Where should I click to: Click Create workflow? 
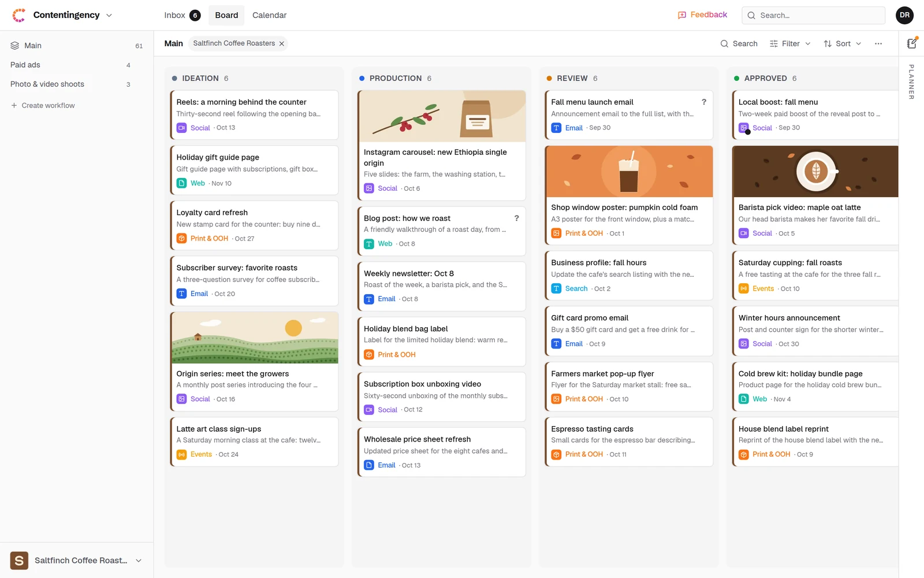pyautogui.click(x=43, y=105)
